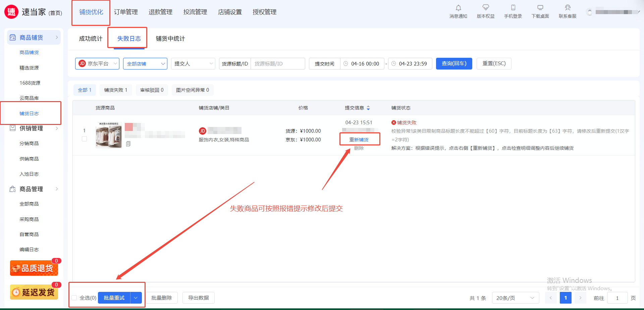
Task: Click the 下载桌面 monitor icon
Action: (x=540, y=8)
